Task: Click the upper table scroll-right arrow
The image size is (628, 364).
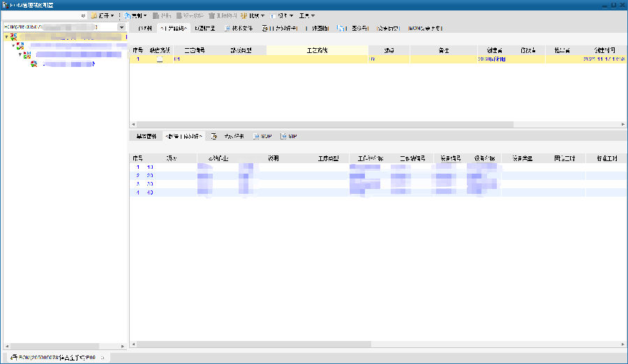Action: (x=623, y=125)
